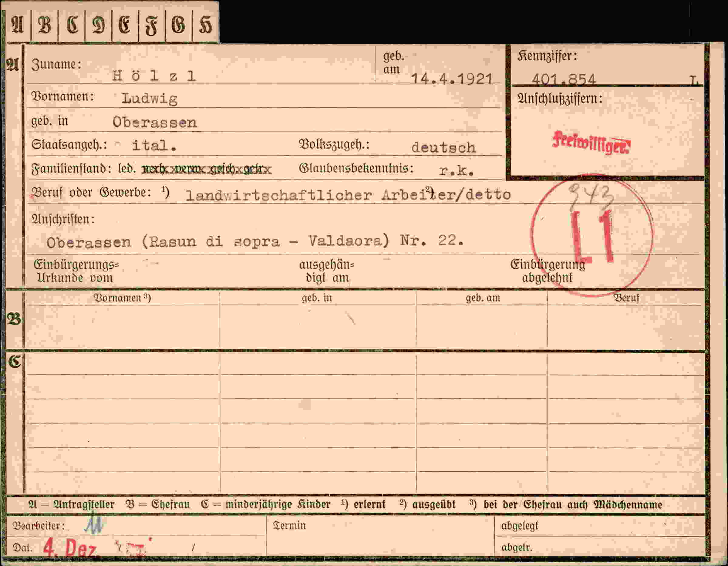Viewport: 728px width, 566px height.
Task: Click the citizenship value "ital."
Action: tap(154, 146)
